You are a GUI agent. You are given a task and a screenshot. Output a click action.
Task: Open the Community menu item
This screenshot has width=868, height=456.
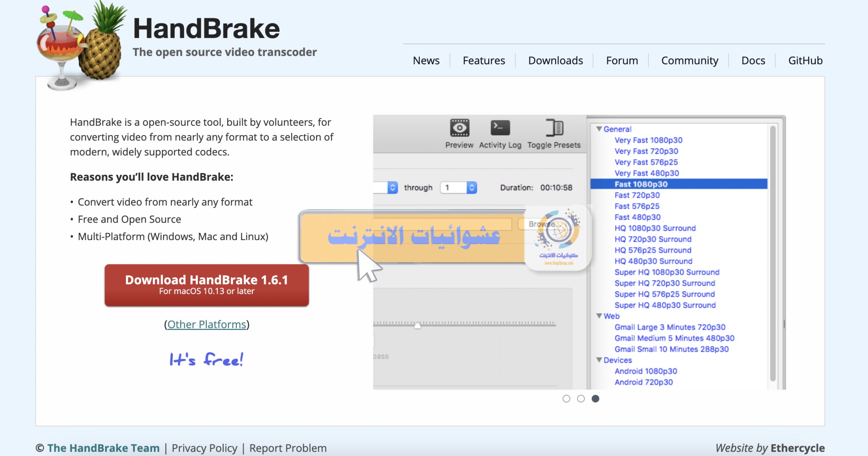[690, 61]
